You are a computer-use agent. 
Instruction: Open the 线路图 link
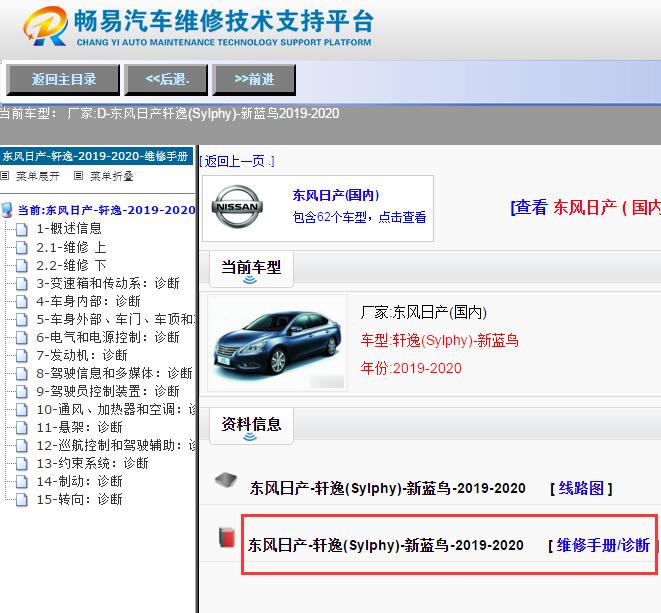[581, 488]
